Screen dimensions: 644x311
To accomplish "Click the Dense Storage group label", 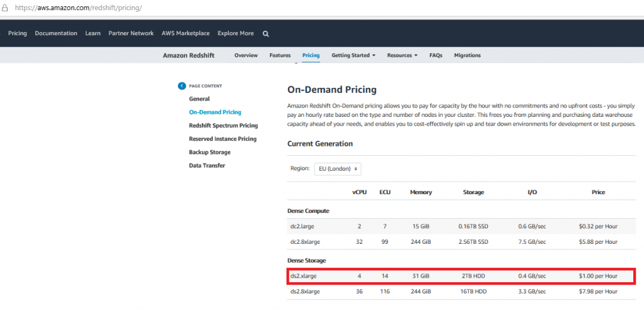I will pyautogui.click(x=307, y=261).
